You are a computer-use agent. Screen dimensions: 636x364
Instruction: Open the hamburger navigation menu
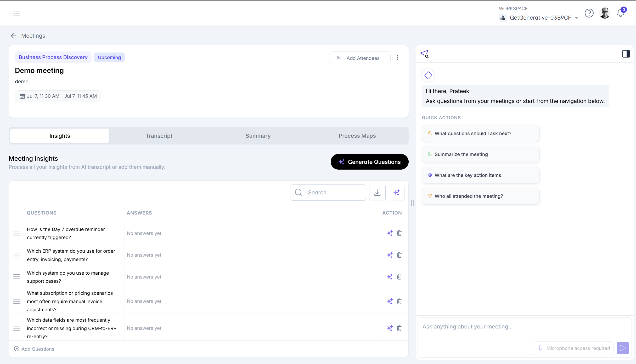pyautogui.click(x=16, y=13)
